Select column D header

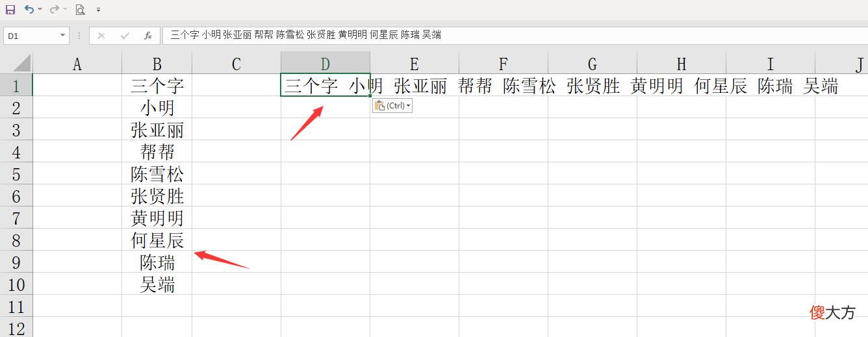tap(325, 64)
